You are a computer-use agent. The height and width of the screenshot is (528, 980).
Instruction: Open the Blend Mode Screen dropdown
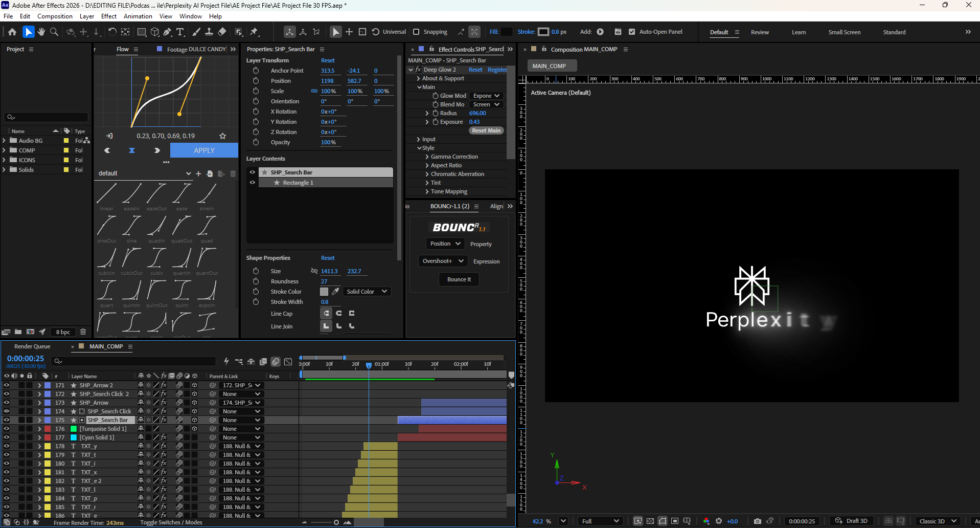click(486, 104)
